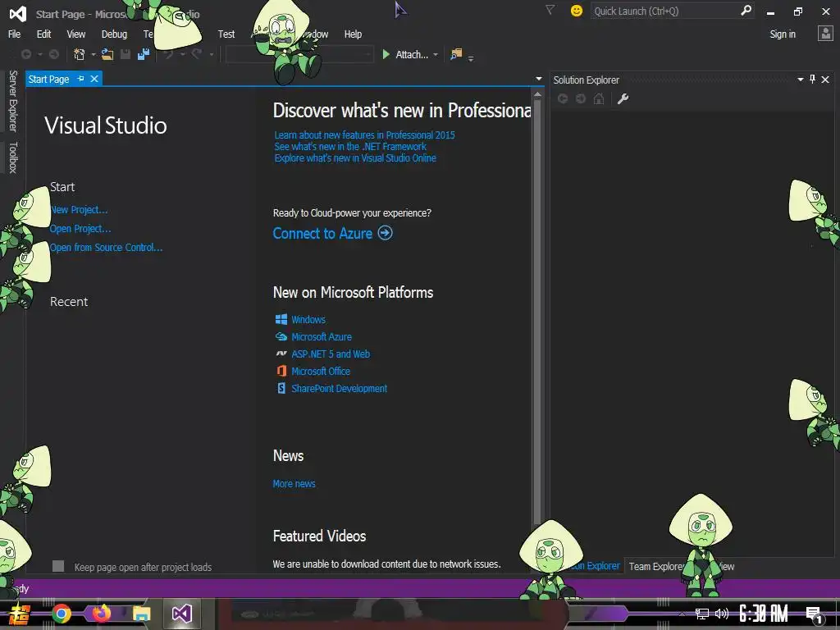Screen dimensions: 840x630
Task: Open the New Project dropdown arrow
Action: (x=94, y=55)
